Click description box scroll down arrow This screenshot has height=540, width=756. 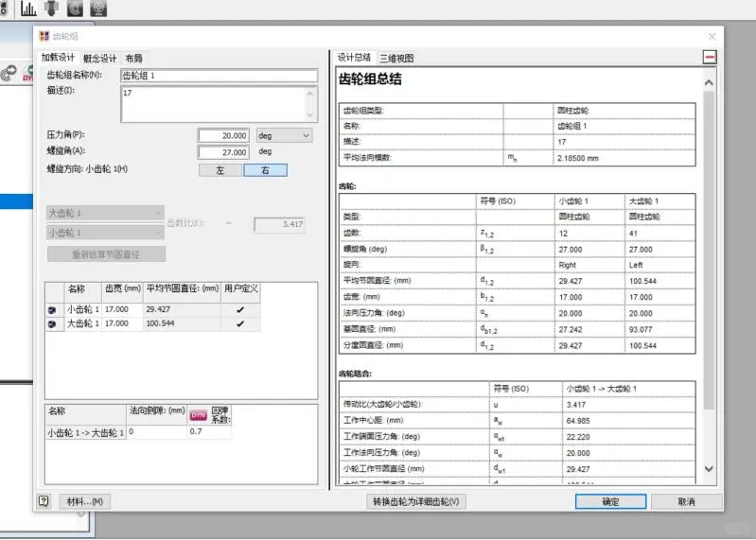[x=309, y=114]
